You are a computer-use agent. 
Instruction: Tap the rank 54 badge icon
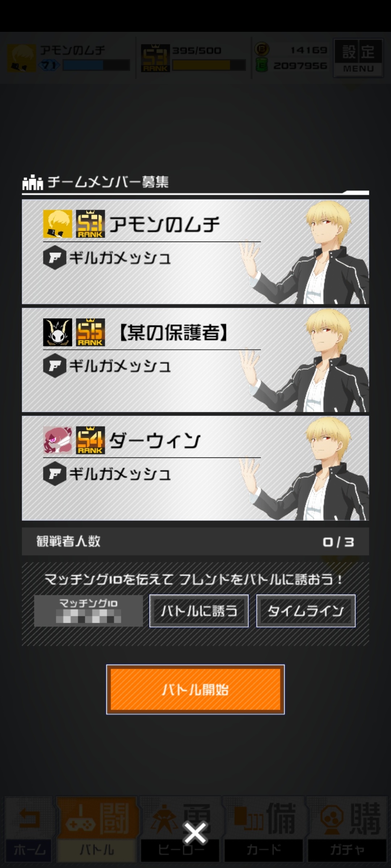click(x=91, y=440)
